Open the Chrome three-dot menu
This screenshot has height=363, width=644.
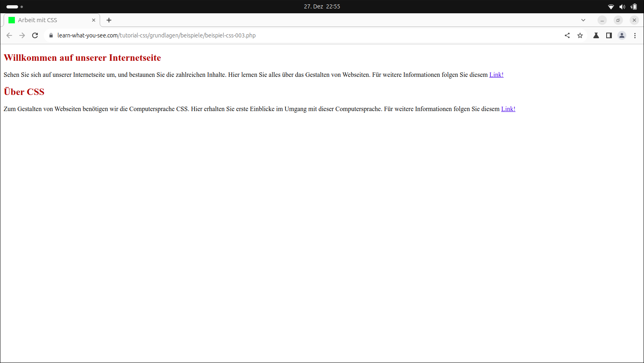click(635, 35)
